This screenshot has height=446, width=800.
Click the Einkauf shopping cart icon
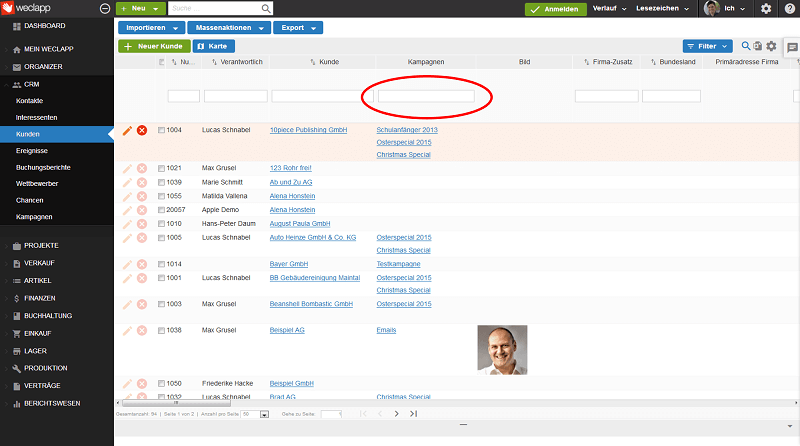pyautogui.click(x=17, y=334)
